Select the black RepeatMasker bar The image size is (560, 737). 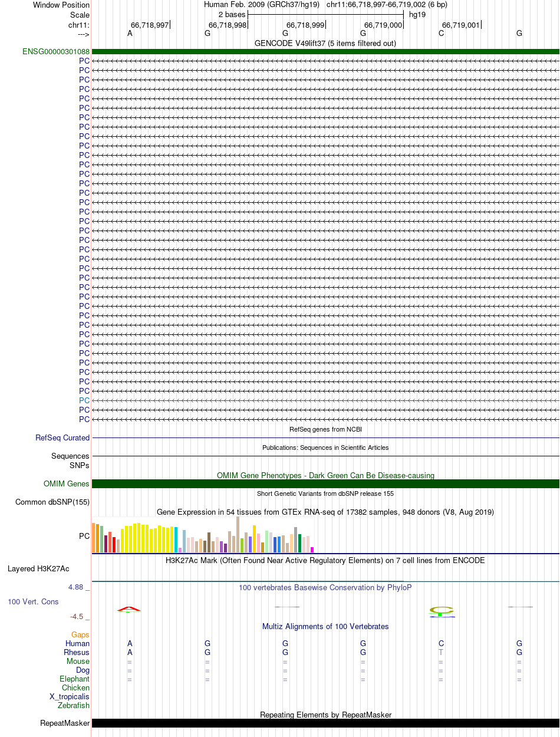pos(326,723)
